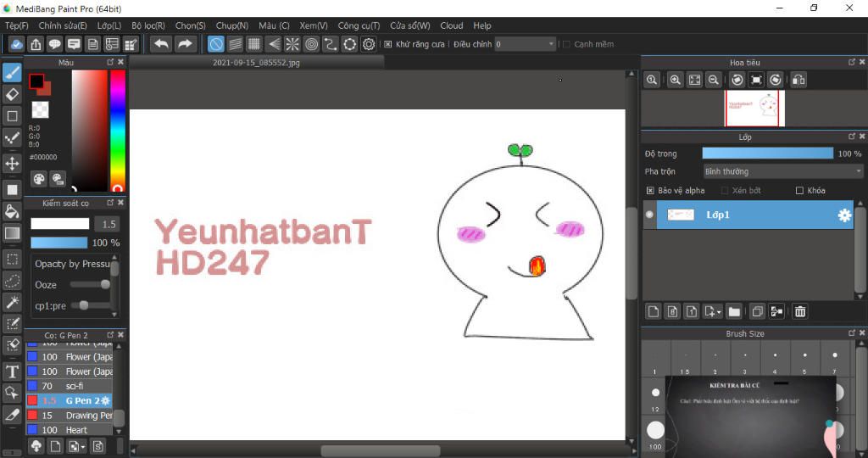
Task: Zoom in using Navigator panel
Action: point(675,80)
